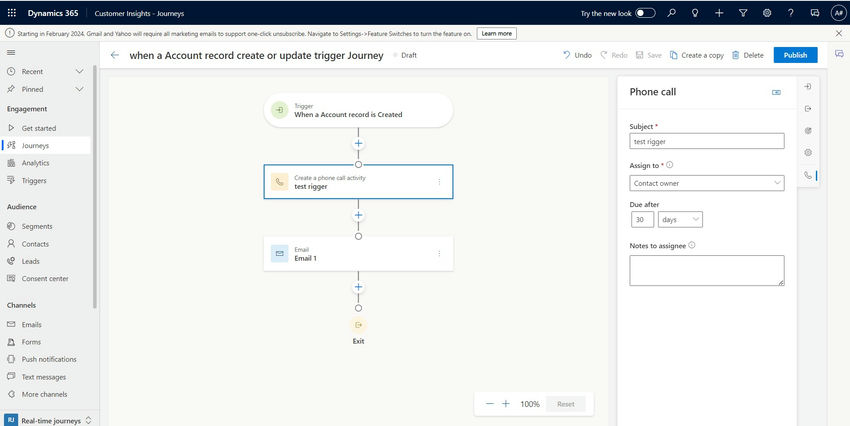Click the phone icon in right rail
The image size is (850, 426).
808,175
